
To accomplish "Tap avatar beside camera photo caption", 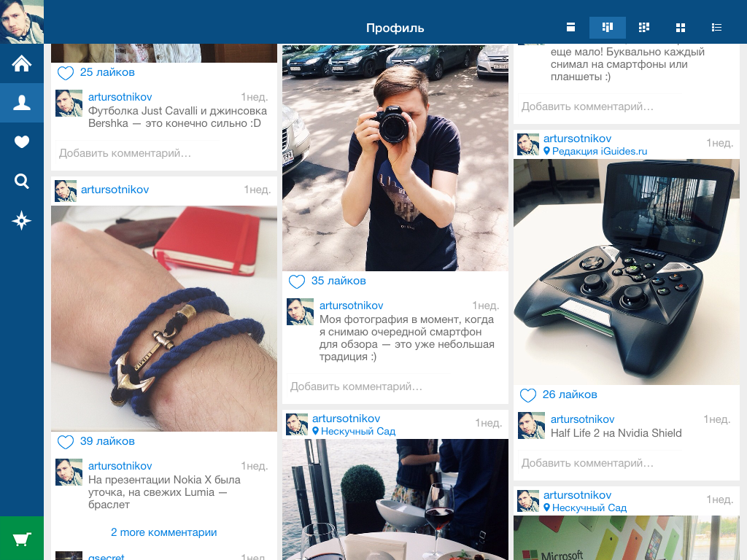I will click(x=300, y=312).
